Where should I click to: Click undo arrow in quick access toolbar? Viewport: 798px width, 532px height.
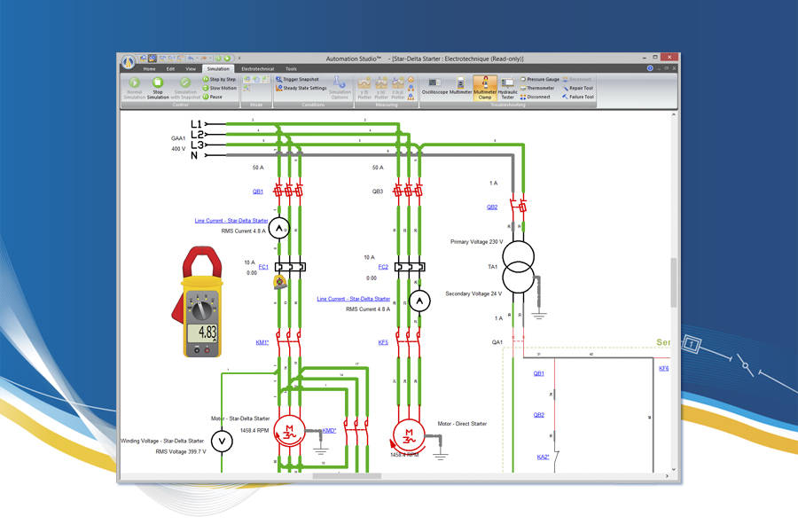pos(190,59)
